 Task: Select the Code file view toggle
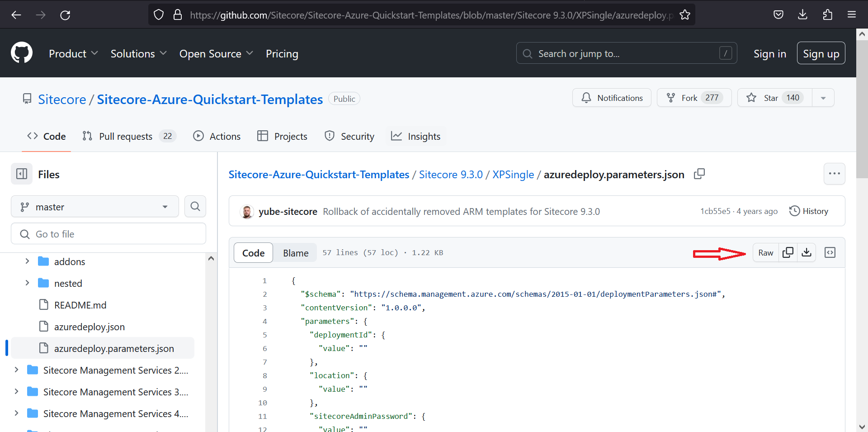point(253,253)
